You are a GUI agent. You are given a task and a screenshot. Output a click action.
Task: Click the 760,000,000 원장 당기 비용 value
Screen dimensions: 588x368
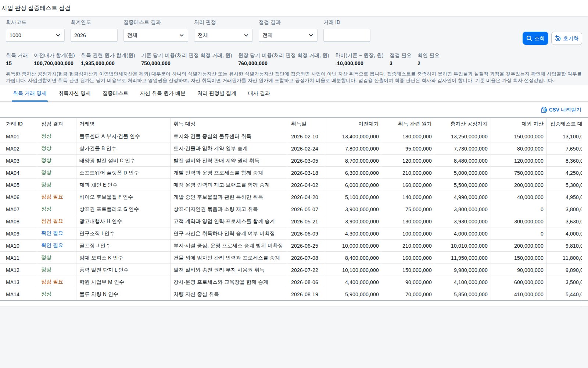[x=253, y=63]
